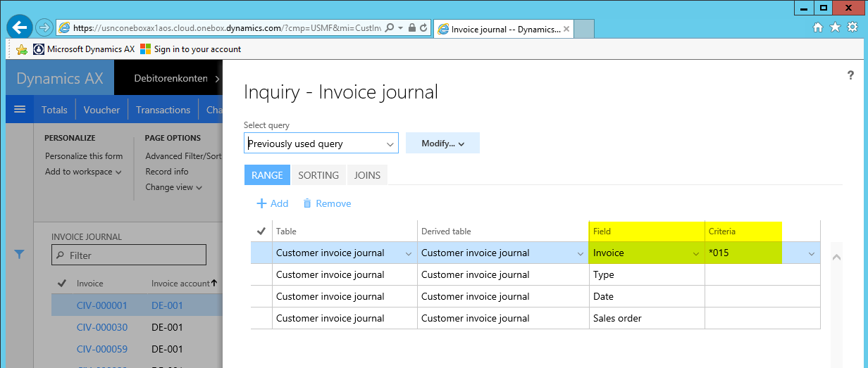Toggle select-all checkmark in invoice list header
Image resolution: width=868 pixels, height=368 pixels.
pos(62,284)
